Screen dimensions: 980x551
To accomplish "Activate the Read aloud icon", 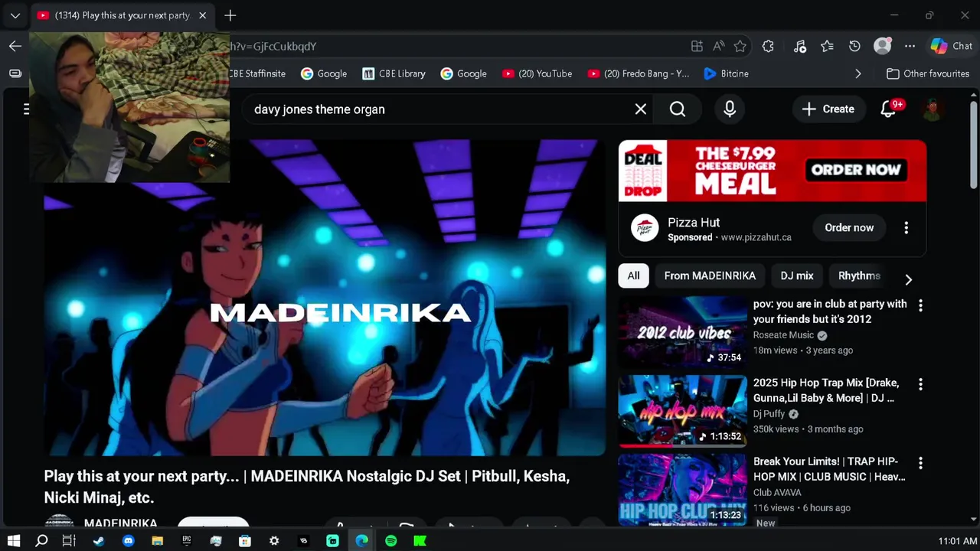I will pos(718,46).
